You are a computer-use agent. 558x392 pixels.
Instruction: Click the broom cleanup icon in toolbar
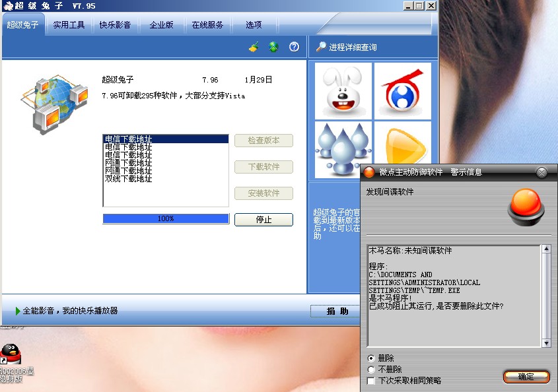point(254,47)
